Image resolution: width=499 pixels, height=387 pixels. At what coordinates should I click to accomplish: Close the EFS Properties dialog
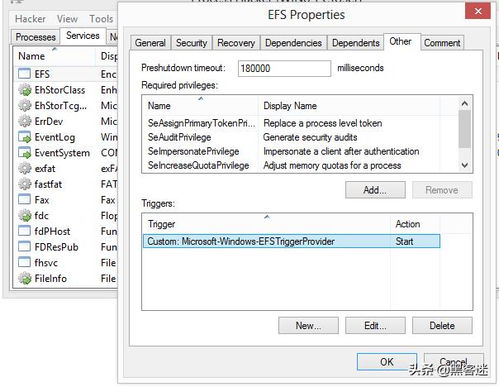[x=478, y=12]
